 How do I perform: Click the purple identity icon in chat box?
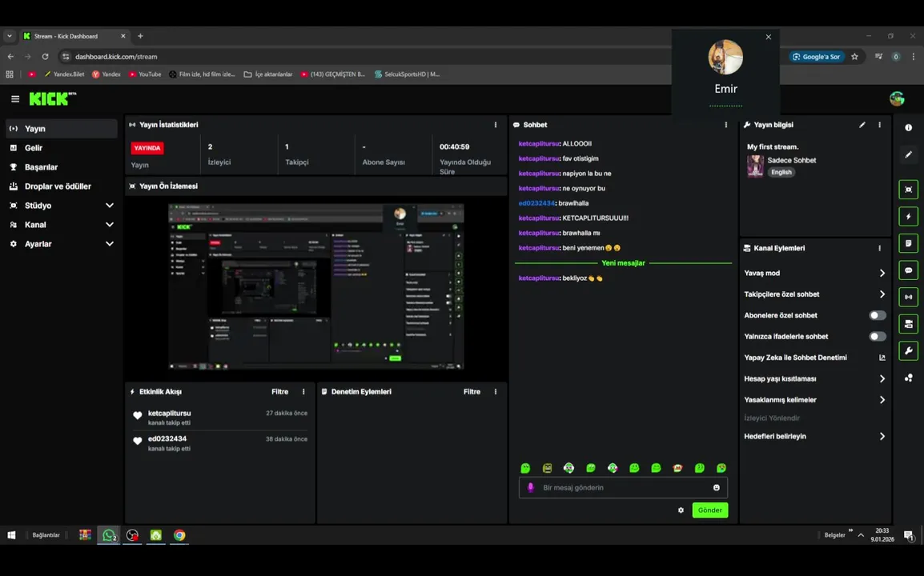(x=530, y=488)
